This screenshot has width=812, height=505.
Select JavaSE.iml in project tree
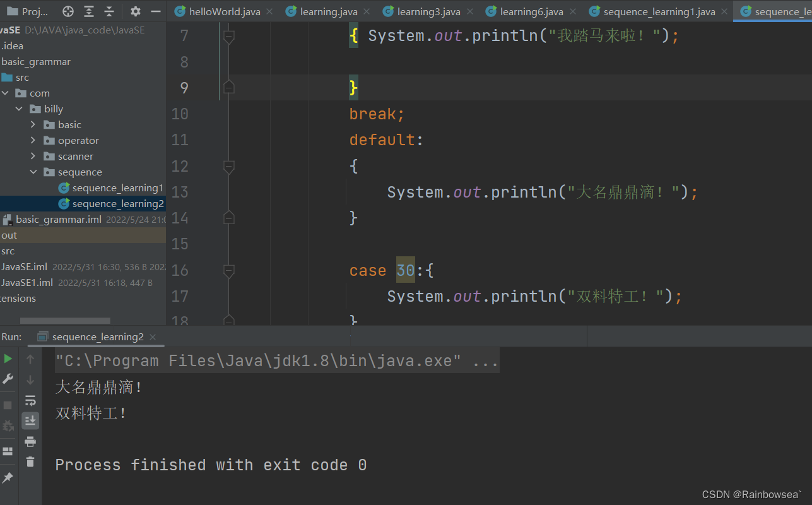click(24, 266)
